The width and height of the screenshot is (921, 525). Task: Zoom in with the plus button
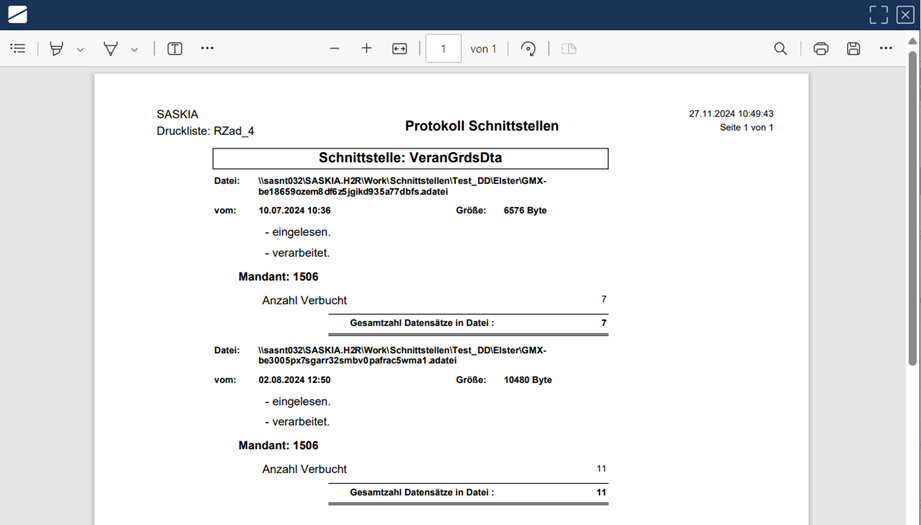coord(367,48)
